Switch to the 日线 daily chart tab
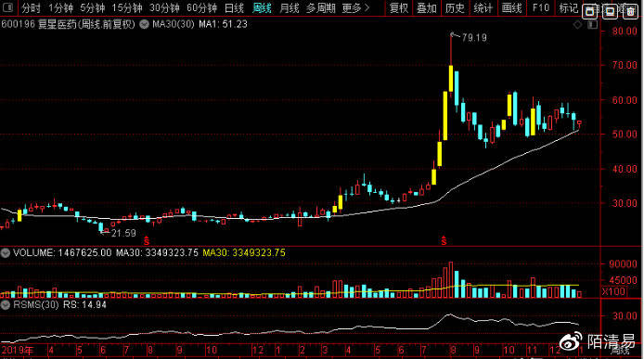This screenshot has width=644, height=359. point(234,7)
